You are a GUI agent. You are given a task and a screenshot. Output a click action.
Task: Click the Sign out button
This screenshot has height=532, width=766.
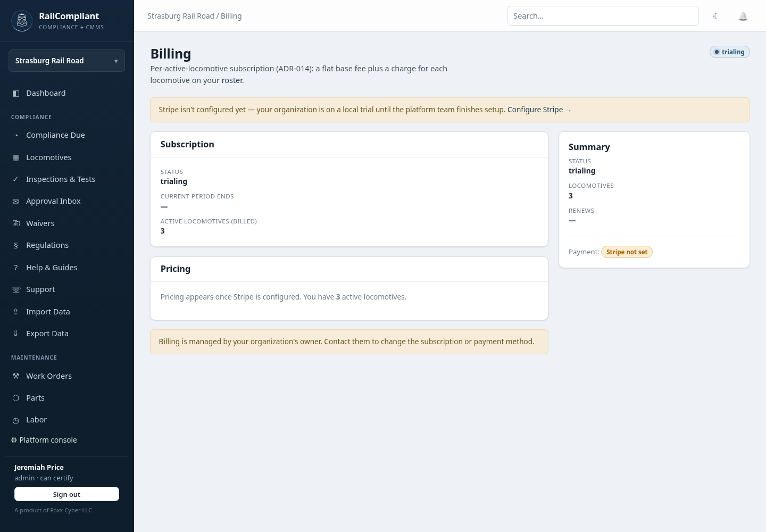pos(66,494)
